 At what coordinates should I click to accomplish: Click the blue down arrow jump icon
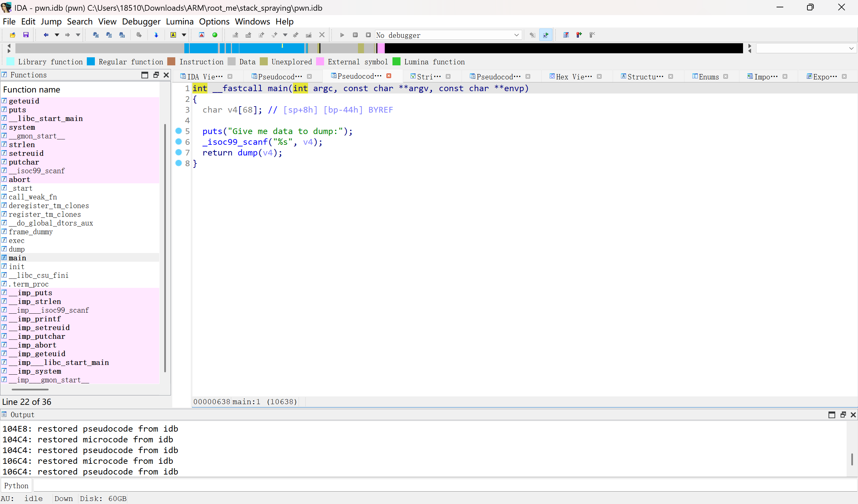pos(156,35)
